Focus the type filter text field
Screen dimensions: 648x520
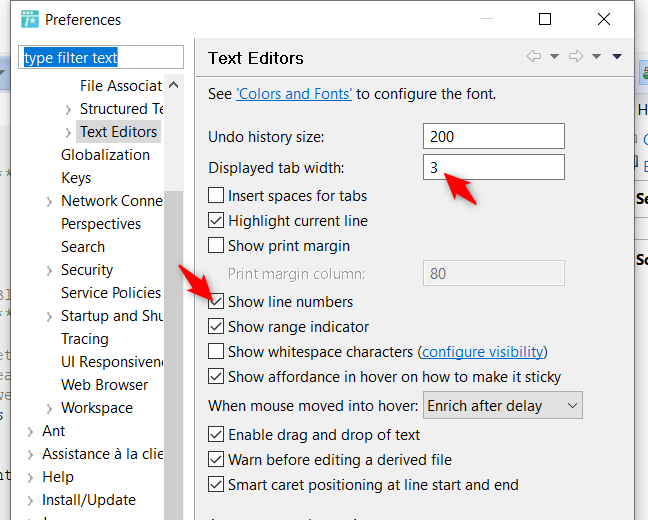pyautogui.click(x=101, y=57)
